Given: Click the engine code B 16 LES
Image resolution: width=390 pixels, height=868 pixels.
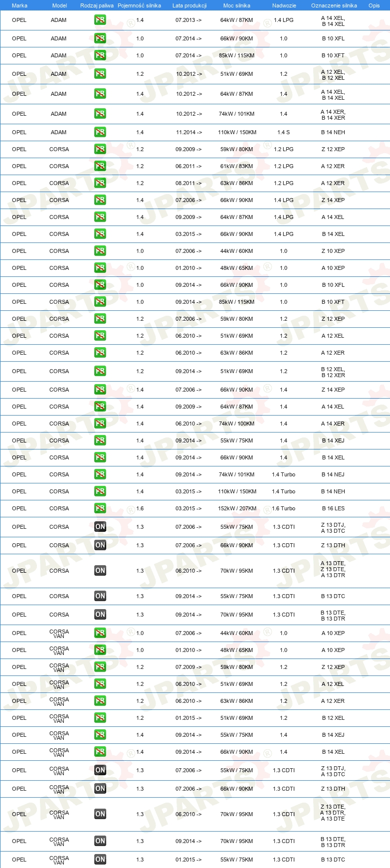Looking at the screenshot, I should pyautogui.click(x=333, y=508).
